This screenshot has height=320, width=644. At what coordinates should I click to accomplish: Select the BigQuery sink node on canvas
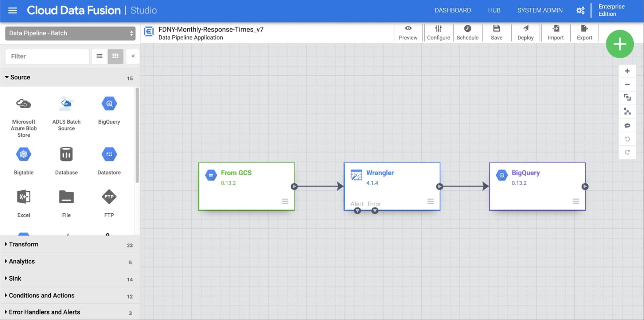[538, 187]
